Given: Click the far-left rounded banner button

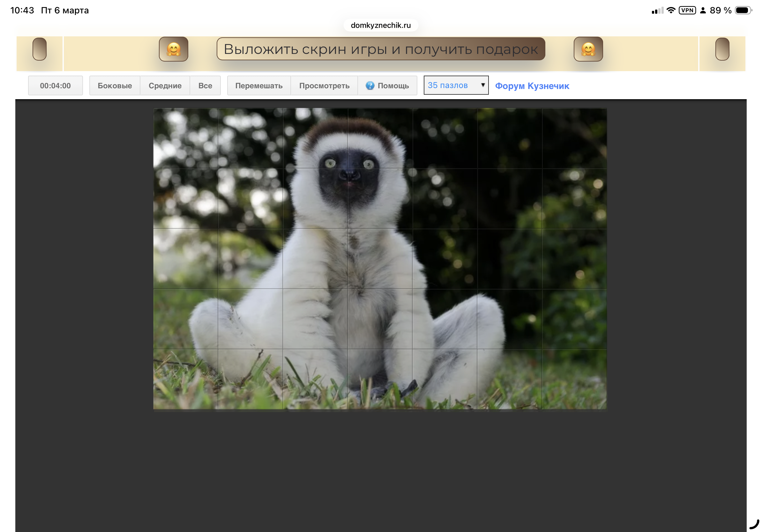Looking at the screenshot, I should point(40,49).
